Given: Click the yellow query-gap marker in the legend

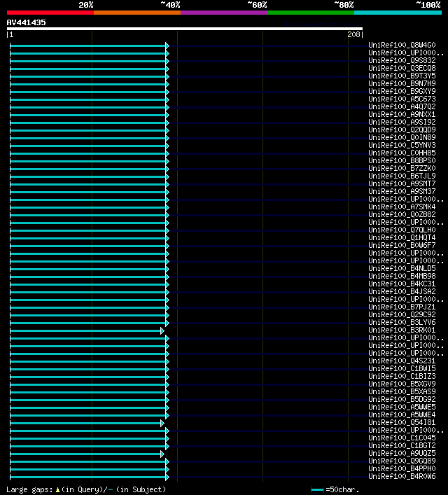Looking at the screenshot, I should pos(57,490).
